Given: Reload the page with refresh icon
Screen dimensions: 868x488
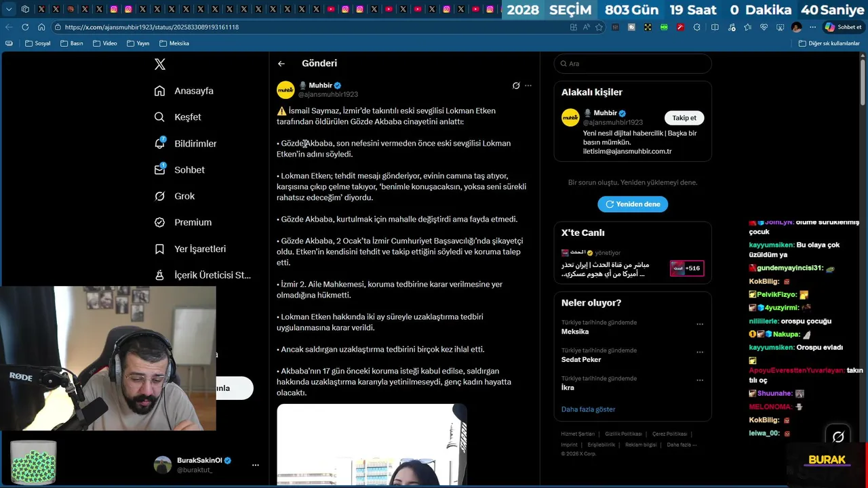Looking at the screenshot, I should pyautogui.click(x=25, y=27).
